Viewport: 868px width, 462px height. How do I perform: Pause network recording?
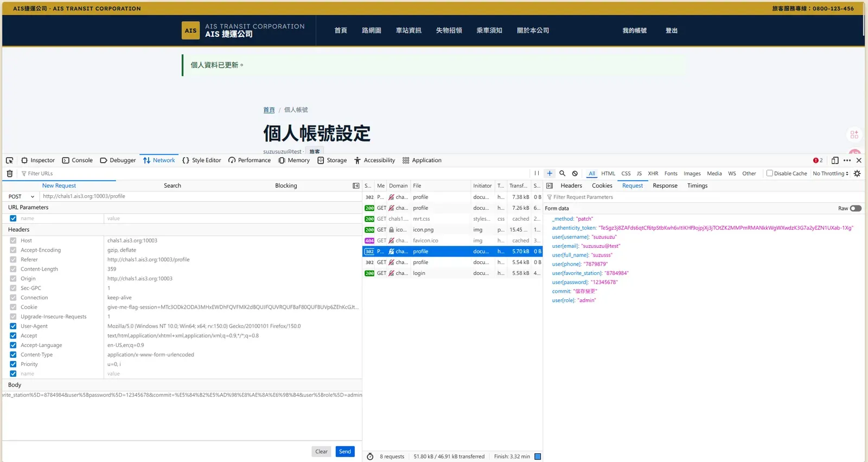coord(537,174)
